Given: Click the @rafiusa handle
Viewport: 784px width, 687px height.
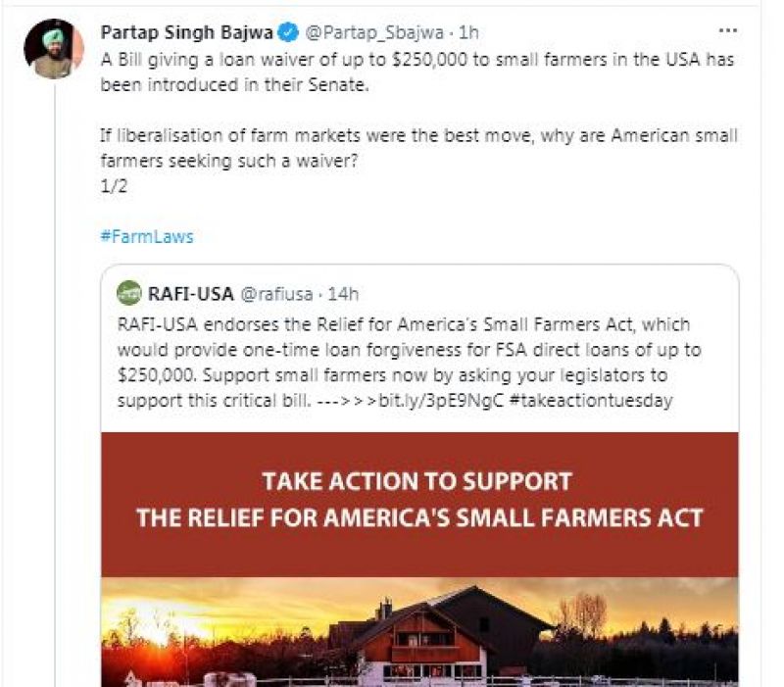Looking at the screenshot, I should 277,292.
